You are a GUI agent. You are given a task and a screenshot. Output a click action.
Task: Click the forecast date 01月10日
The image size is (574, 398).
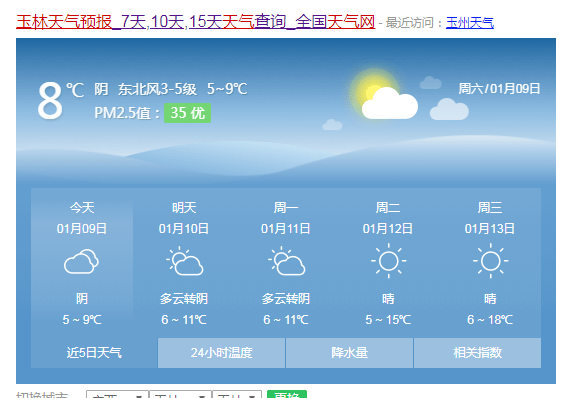(184, 229)
